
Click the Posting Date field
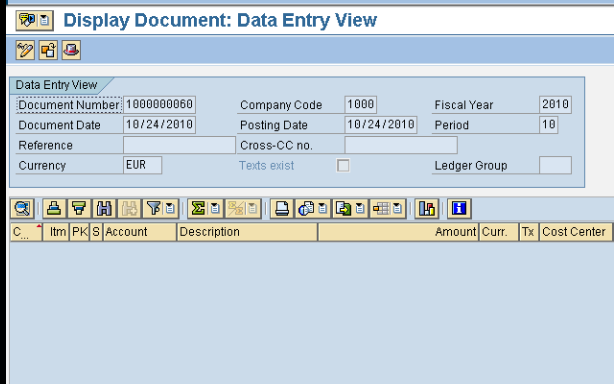tap(381, 125)
